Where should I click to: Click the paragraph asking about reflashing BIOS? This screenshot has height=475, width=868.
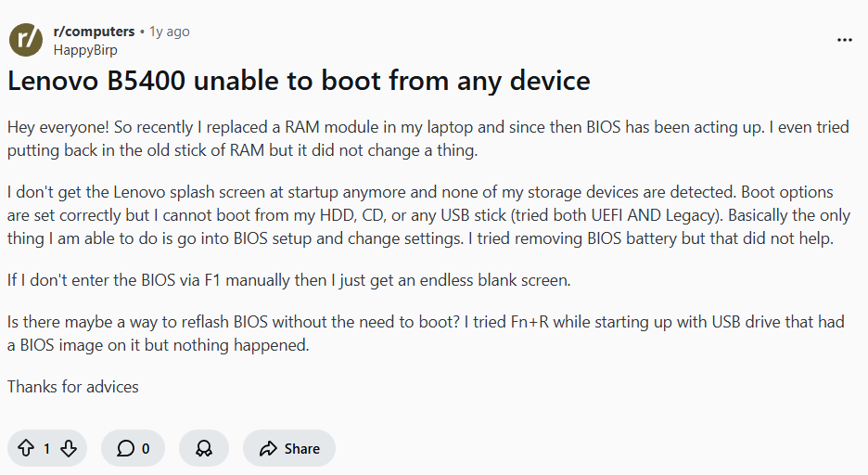426,333
